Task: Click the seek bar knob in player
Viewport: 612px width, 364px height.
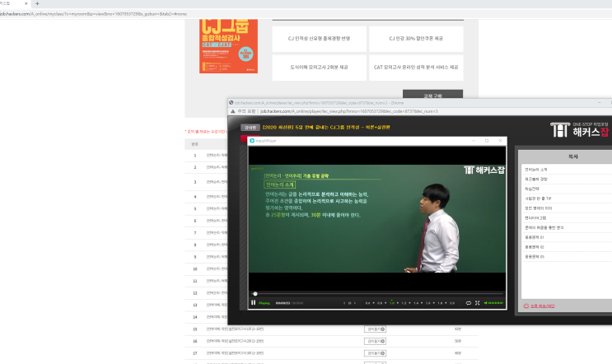Action: (x=255, y=294)
